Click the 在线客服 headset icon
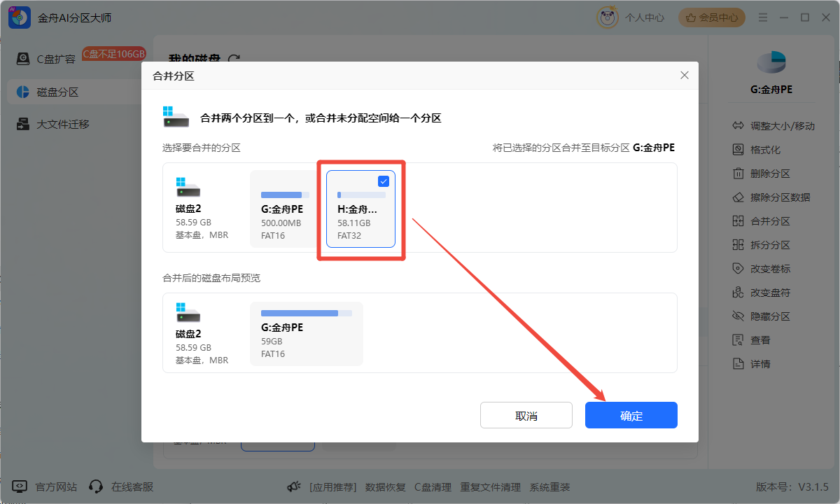This screenshot has width=840, height=504. coord(97,486)
